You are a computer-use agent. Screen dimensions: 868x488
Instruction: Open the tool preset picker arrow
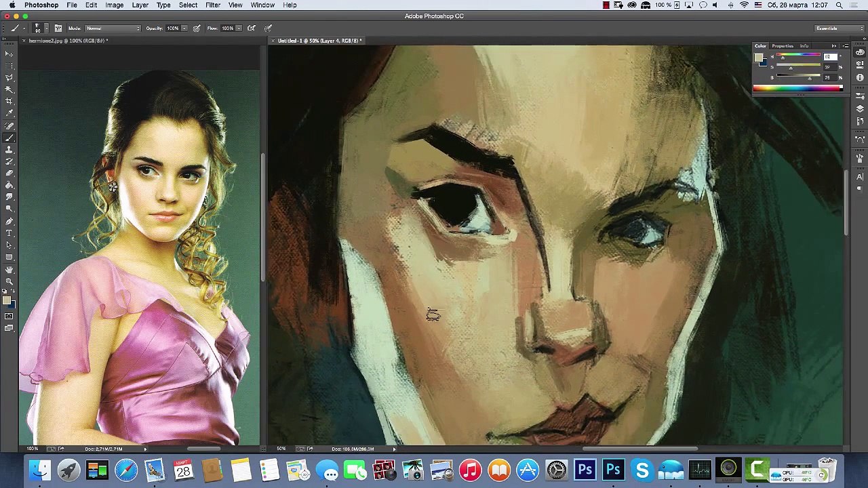(24, 28)
